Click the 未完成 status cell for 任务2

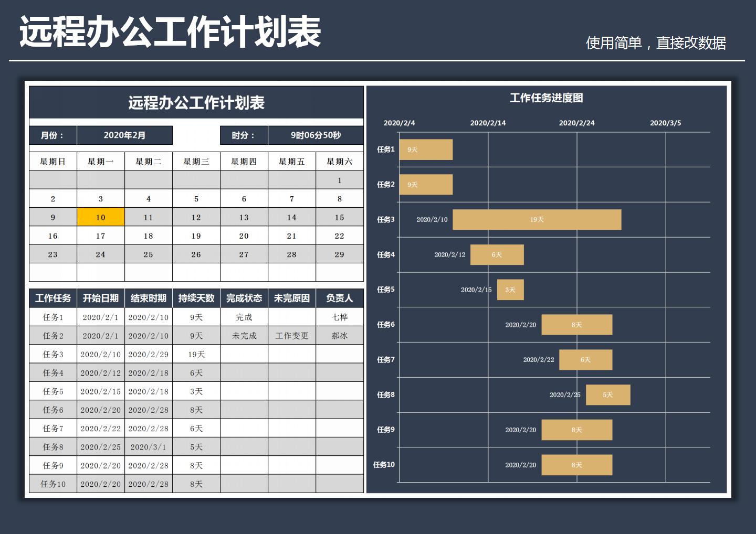click(244, 335)
